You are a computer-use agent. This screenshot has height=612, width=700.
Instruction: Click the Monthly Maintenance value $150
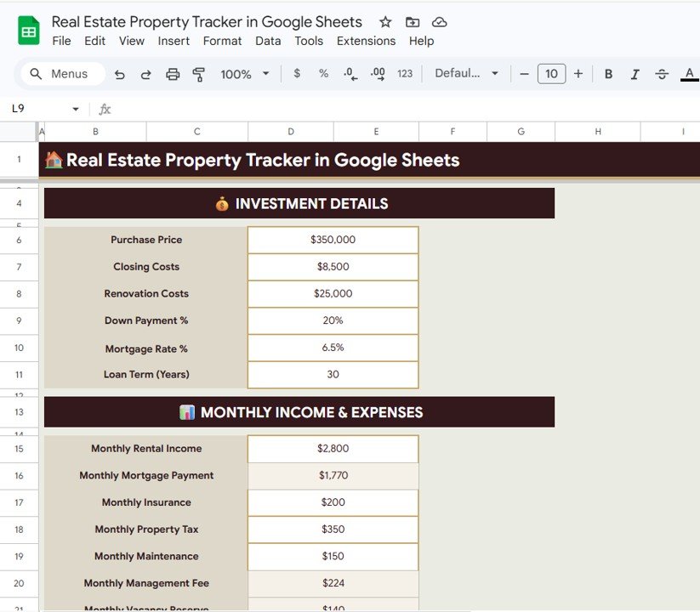coord(333,557)
